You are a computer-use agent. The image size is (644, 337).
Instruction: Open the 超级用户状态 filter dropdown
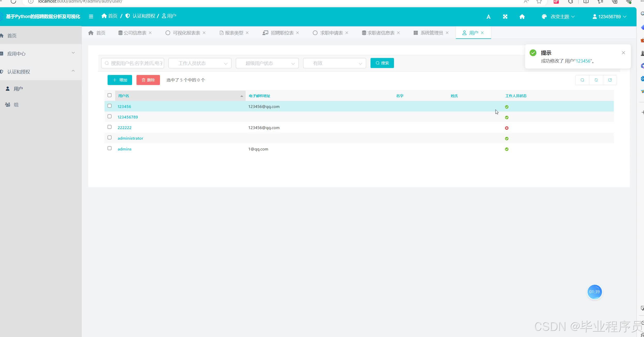point(267,63)
